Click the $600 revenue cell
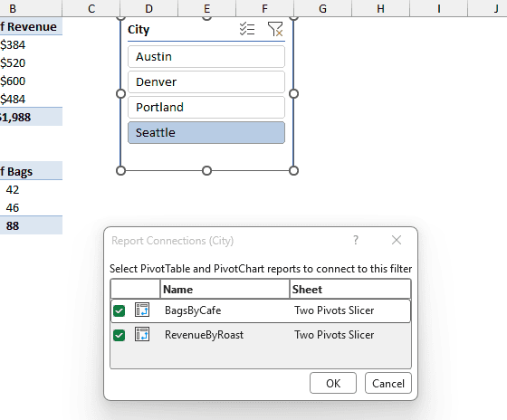Image resolution: width=507 pixels, height=420 pixels. tap(31, 81)
